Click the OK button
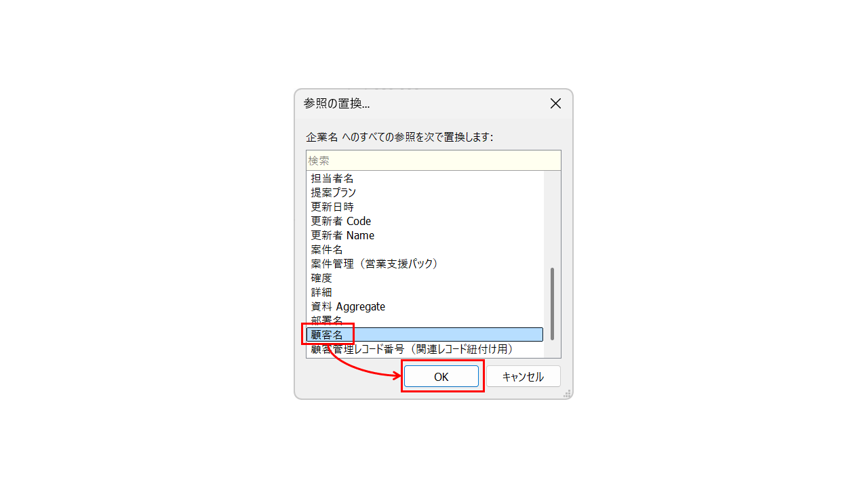The width and height of the screenshot is (868, 488). pyautogui.click(x=441, y=377)
